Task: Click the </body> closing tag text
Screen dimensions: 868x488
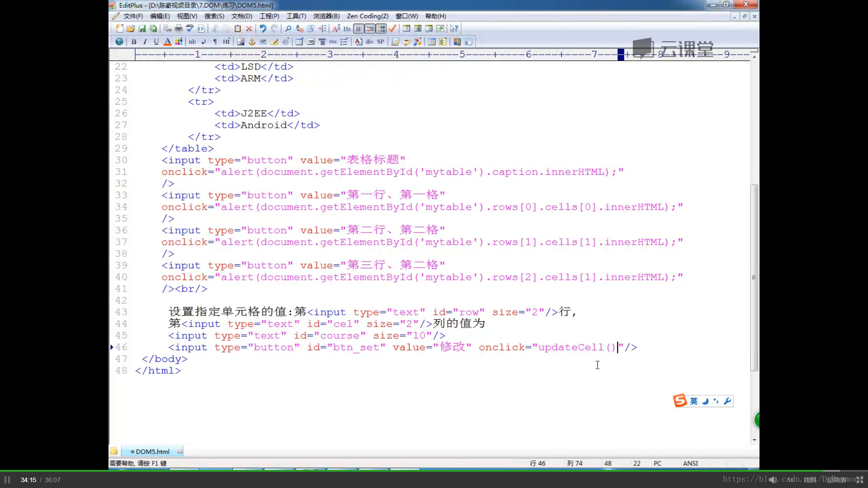Action: 165,359
